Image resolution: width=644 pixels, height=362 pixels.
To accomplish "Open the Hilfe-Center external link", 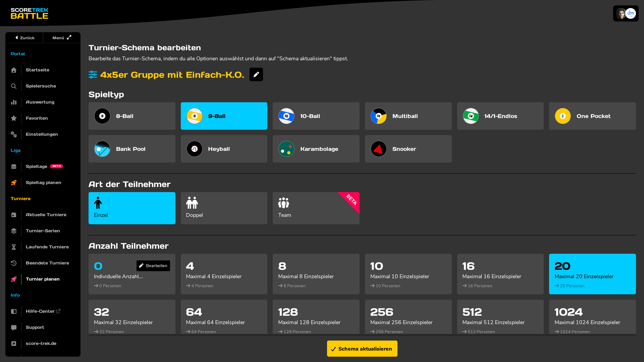I will coord(43,311).
